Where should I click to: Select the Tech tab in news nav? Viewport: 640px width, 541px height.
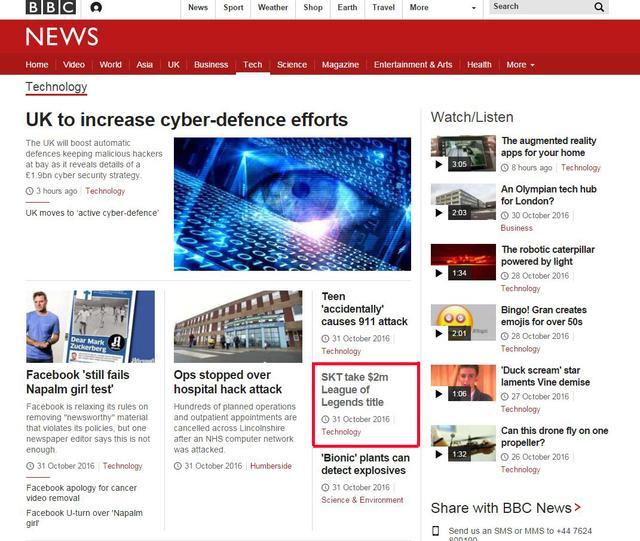pyautogui.click(x=253, y=65)
